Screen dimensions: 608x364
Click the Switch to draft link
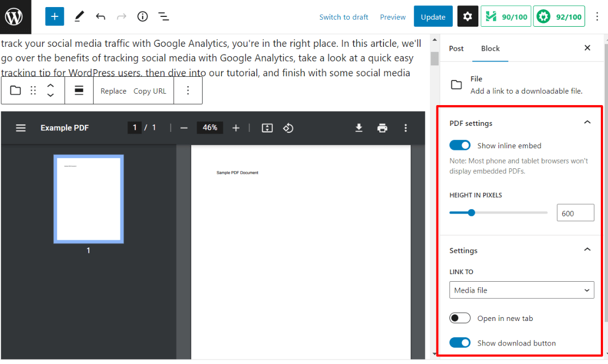[344, 17]
